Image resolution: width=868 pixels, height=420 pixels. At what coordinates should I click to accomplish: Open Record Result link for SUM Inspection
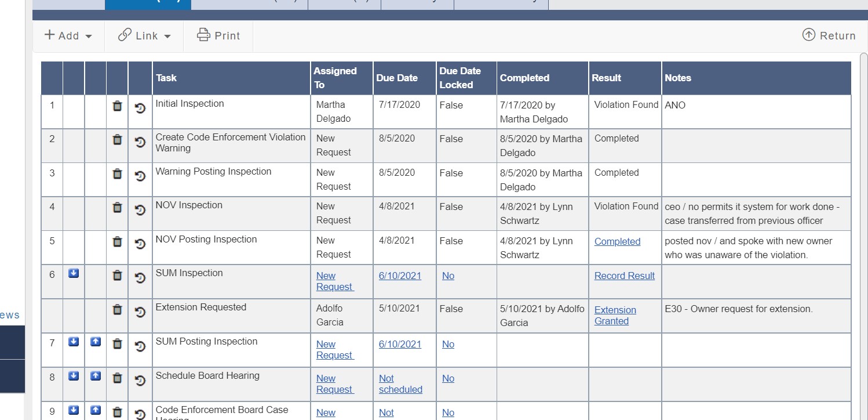pyautogui.click(x=624, y=276)
